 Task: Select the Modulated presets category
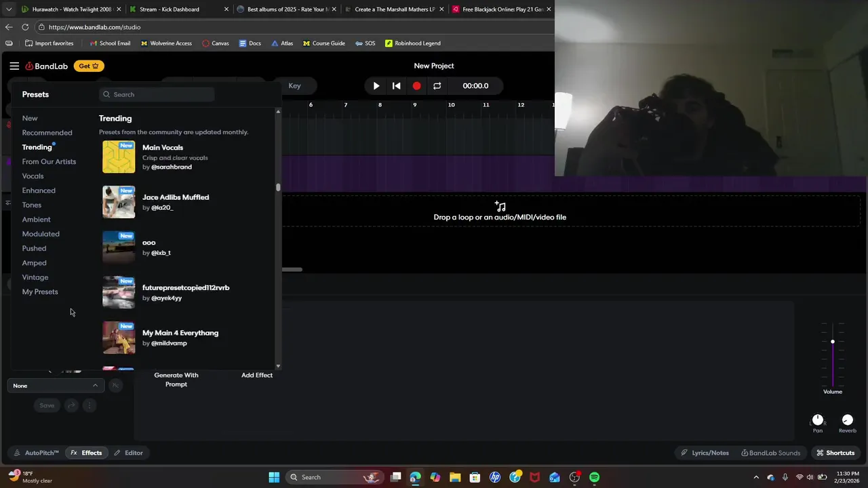41,234
